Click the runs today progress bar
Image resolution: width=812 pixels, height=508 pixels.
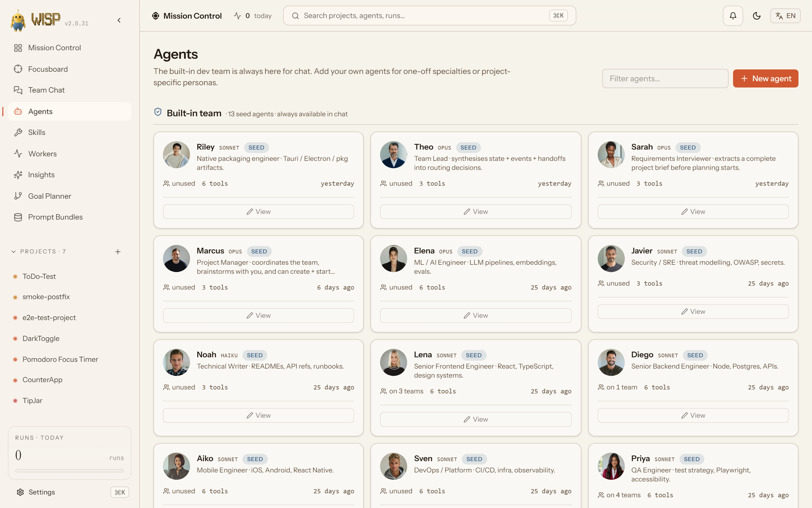[69, 471]
